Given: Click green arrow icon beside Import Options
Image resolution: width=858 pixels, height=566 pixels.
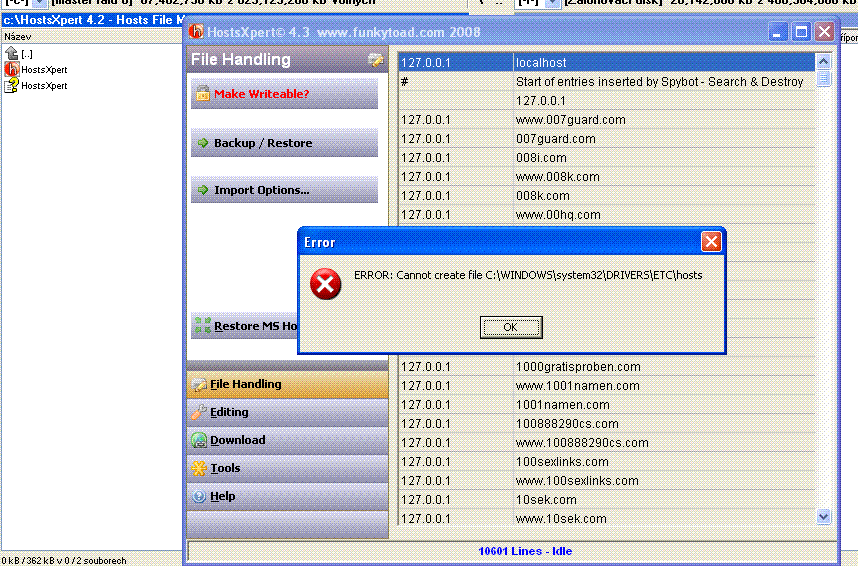Looking at the screenshot, I should click(203, 190).
